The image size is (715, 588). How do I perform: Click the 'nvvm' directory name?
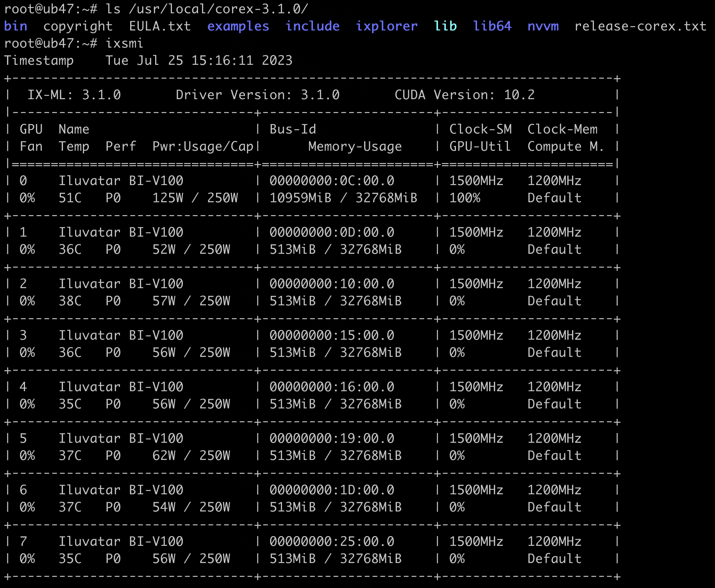543,26
